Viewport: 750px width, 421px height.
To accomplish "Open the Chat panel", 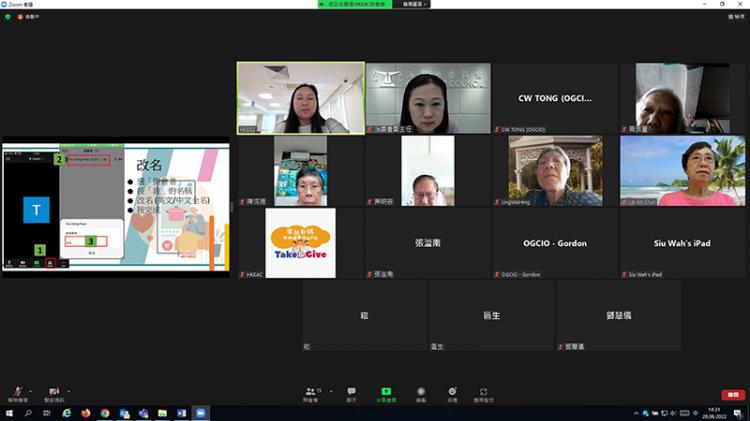I will coord(351,392).
